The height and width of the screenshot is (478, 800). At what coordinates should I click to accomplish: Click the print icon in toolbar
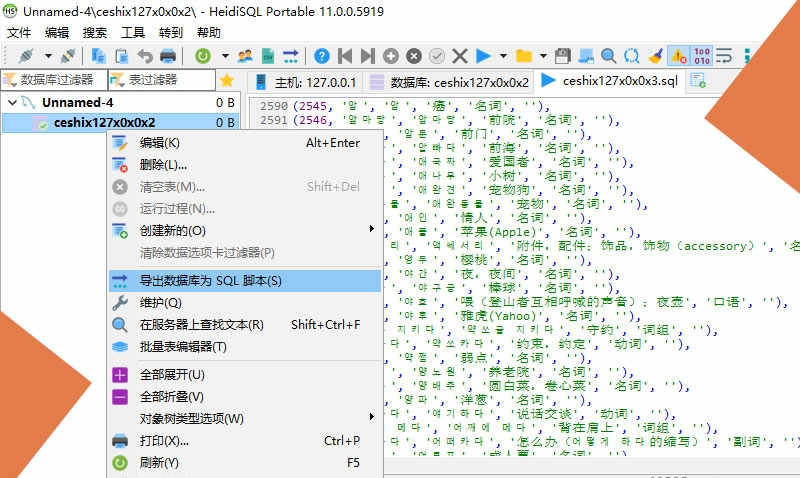click(x=168, y=56)
